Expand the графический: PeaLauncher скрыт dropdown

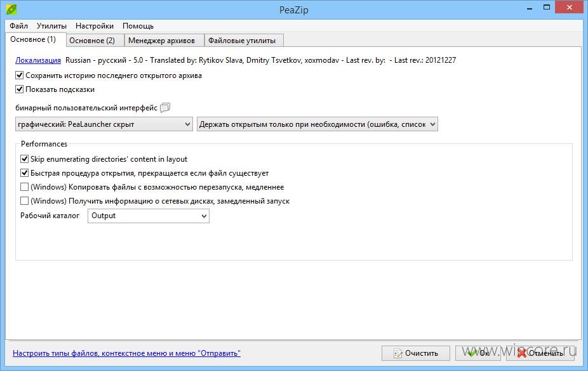(104, 124)
